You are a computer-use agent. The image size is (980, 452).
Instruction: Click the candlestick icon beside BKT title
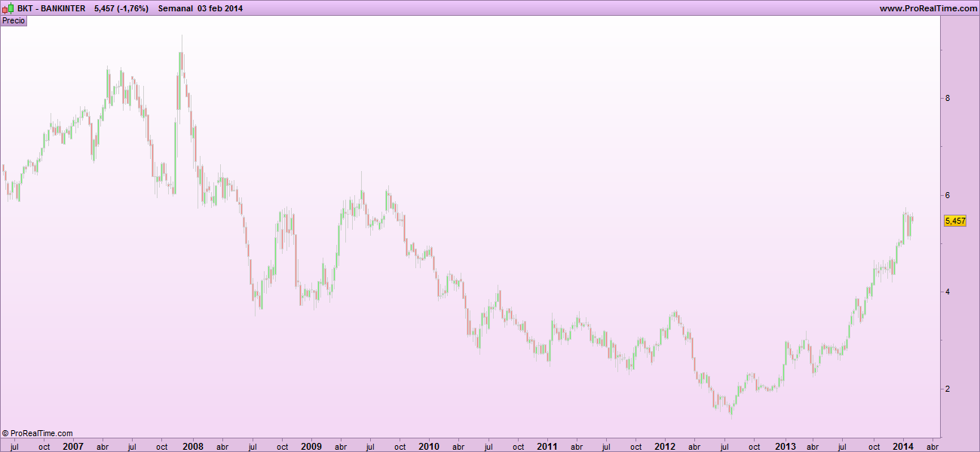(8, 8)
